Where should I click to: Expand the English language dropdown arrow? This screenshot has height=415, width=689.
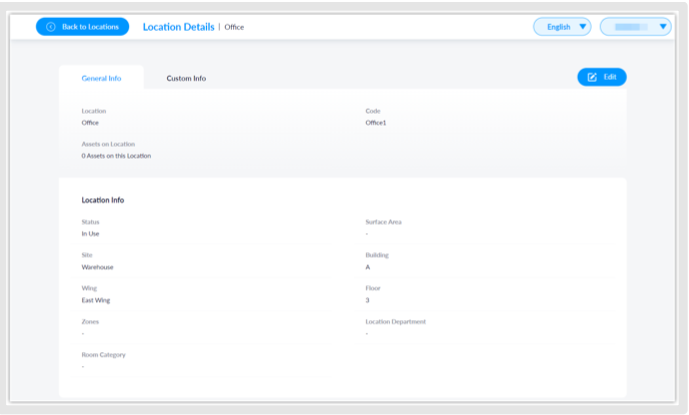coord(583,27)
